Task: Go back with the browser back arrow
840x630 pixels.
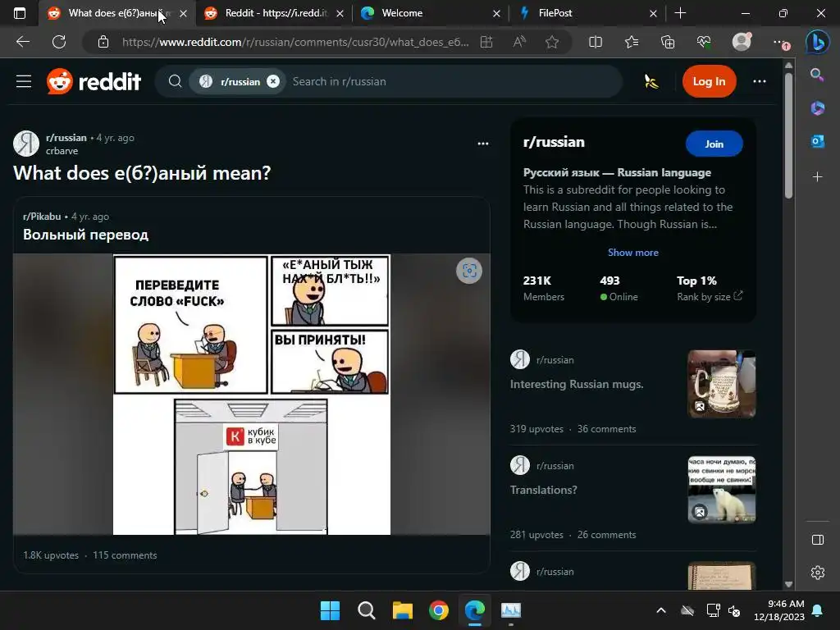Action: click(22, 42)
